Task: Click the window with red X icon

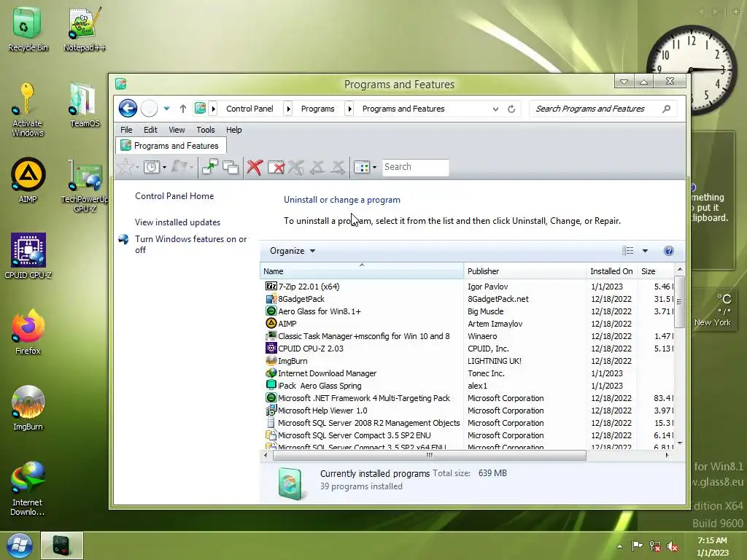Action: click(276, 167)
